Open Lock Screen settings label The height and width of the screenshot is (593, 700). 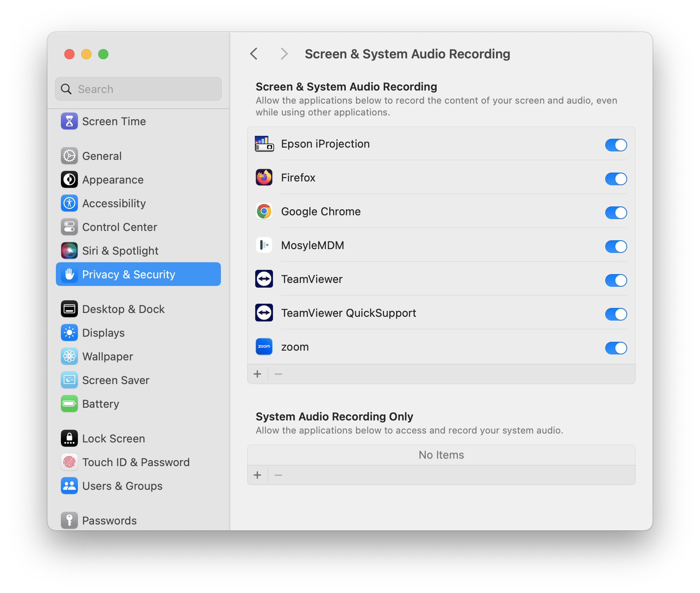tap(113, 439)
